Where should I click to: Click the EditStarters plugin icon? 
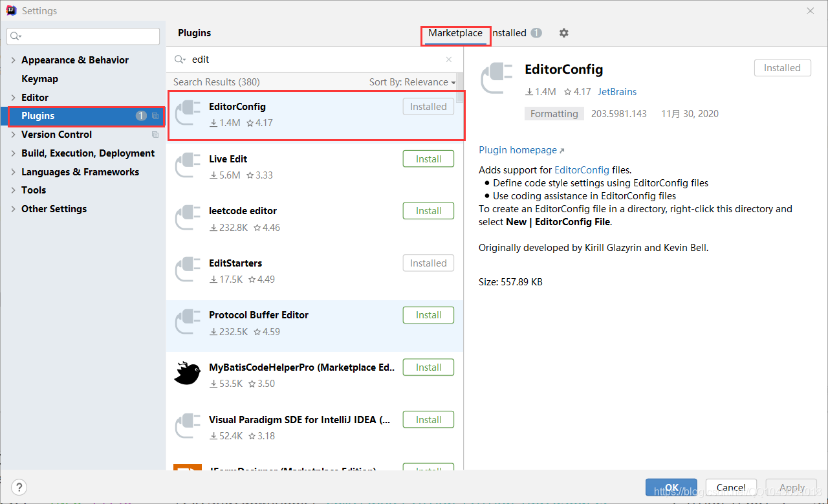188,270
